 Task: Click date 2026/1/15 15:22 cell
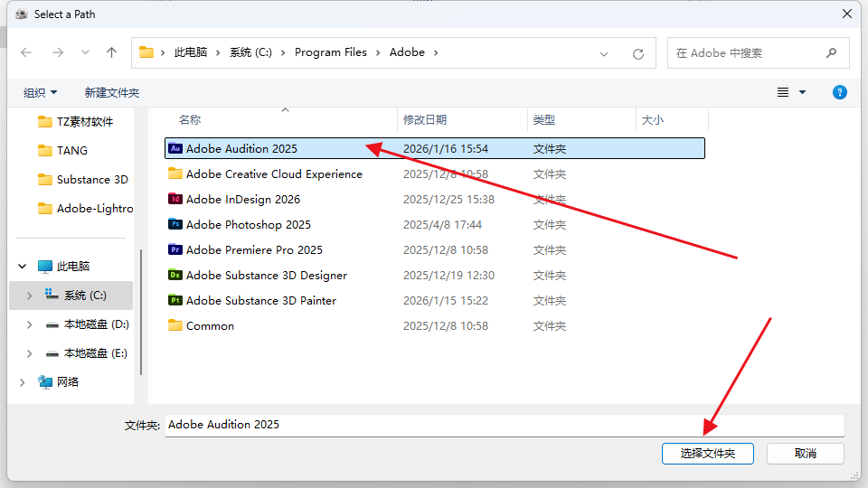click(446, 300)
